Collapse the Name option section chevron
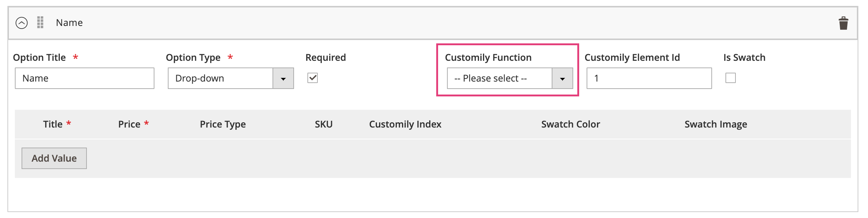 coord(22,23)
